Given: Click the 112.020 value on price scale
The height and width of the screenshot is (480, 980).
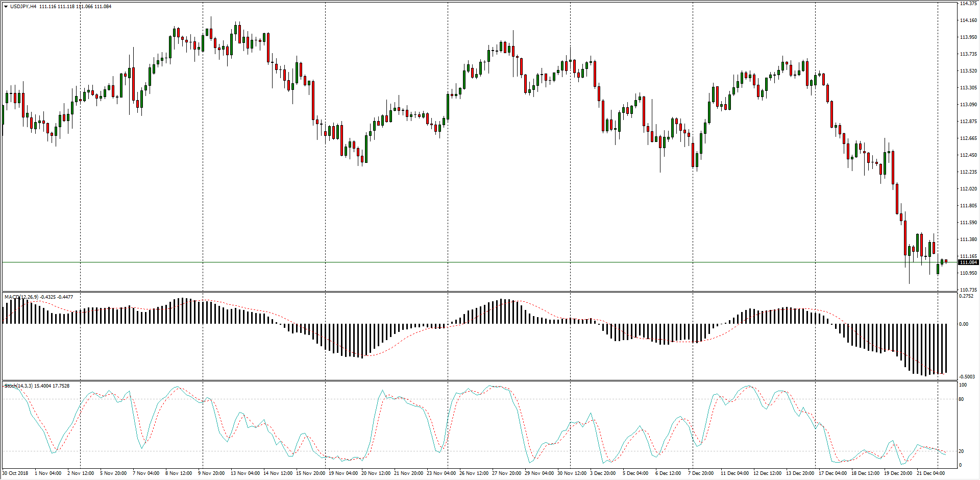Looking at the screenshot, I should (968, 189).
